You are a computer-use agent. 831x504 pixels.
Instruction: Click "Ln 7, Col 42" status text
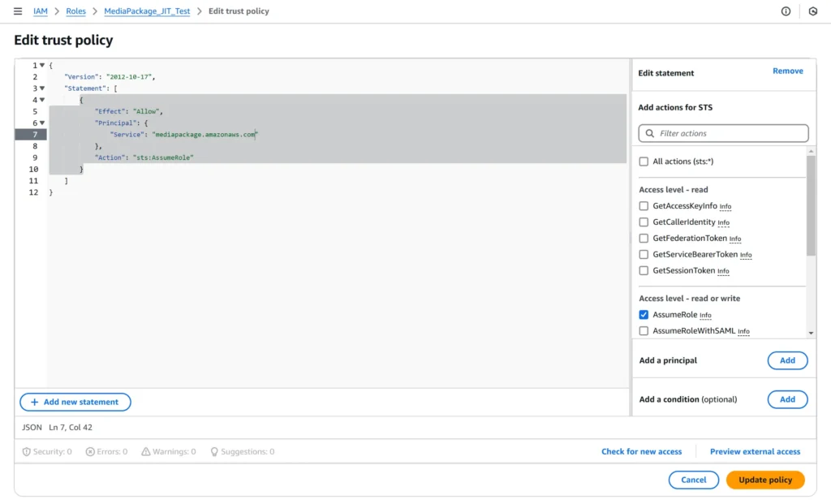pyautogui.click(x=71, y=427)
